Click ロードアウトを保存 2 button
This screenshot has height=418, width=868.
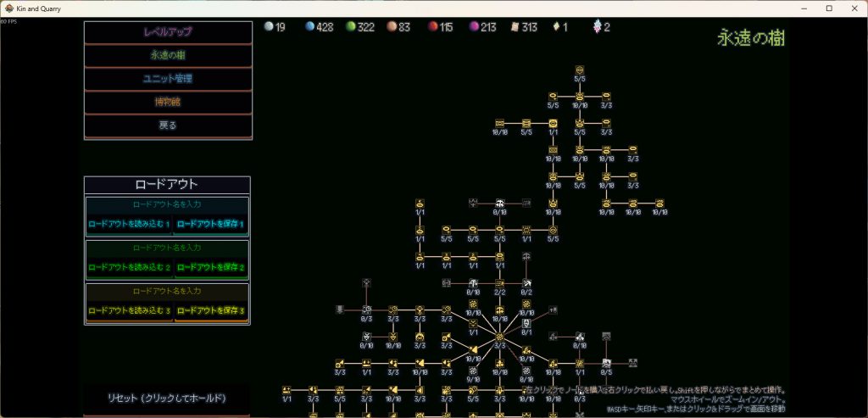pyautogui.click(x=210, y=268)
